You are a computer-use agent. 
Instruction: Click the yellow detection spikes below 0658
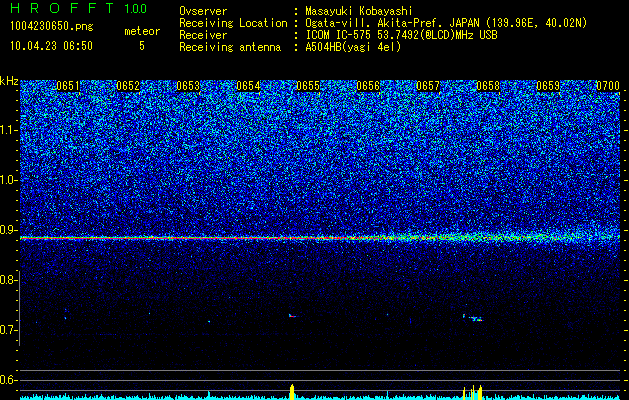pyautogui.click(x=473, y=392)
